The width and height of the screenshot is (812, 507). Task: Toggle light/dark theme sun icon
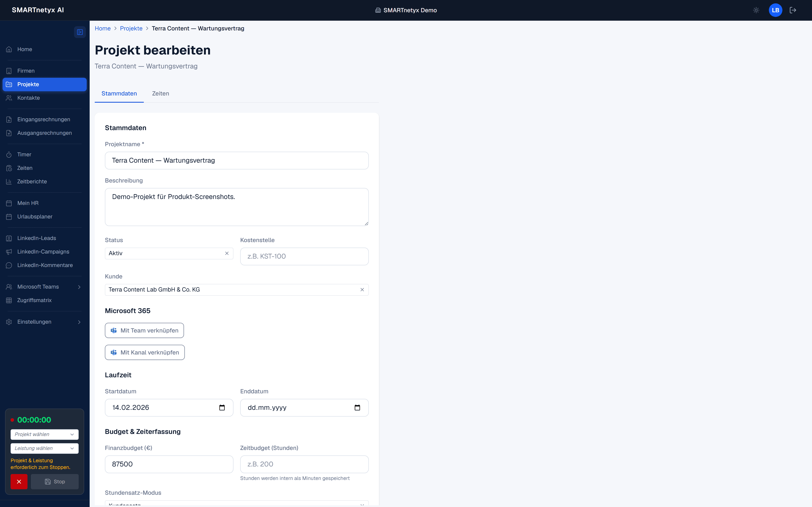pos(756,10)
